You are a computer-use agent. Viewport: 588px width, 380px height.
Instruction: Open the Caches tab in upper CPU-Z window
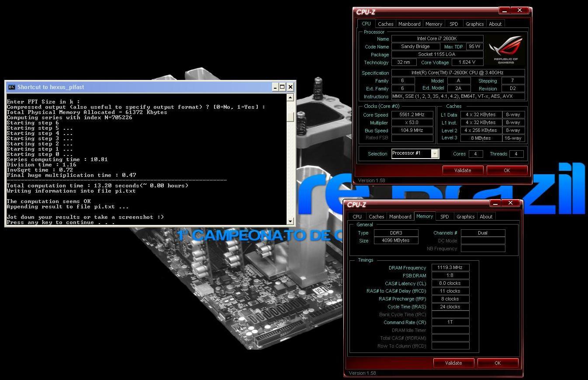point(385,24)
